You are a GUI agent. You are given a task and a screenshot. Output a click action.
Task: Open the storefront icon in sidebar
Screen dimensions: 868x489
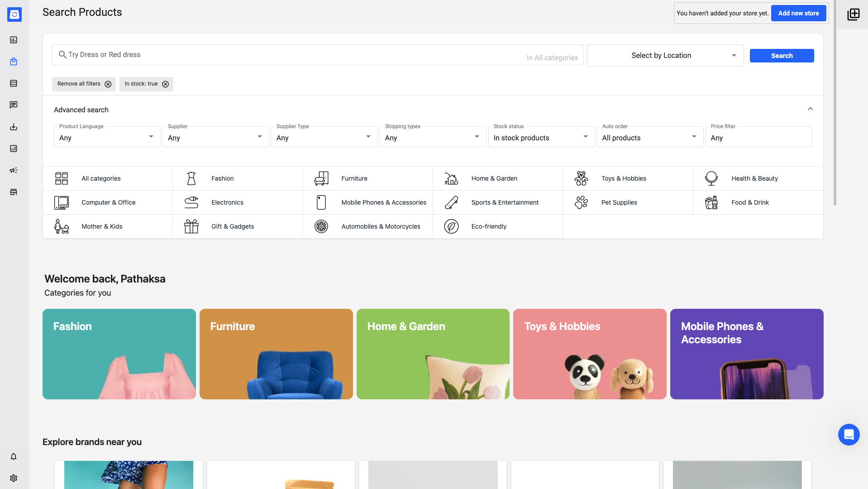pos(14,192)
